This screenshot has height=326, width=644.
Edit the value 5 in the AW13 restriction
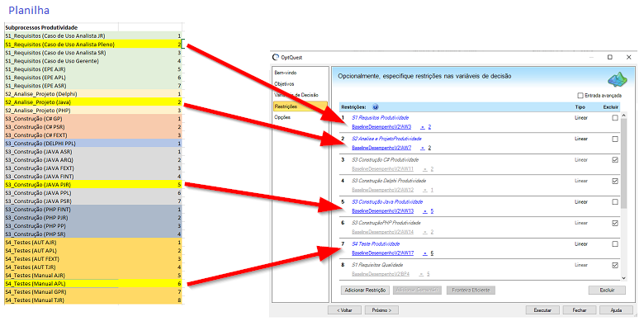point(432,211)
